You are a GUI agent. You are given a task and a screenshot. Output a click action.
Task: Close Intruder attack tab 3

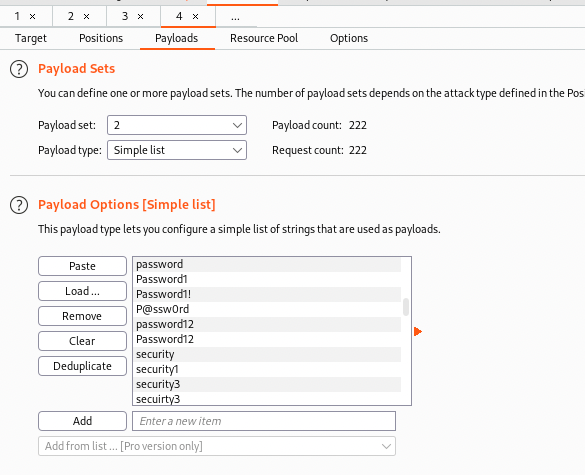(x=141, y=16)
